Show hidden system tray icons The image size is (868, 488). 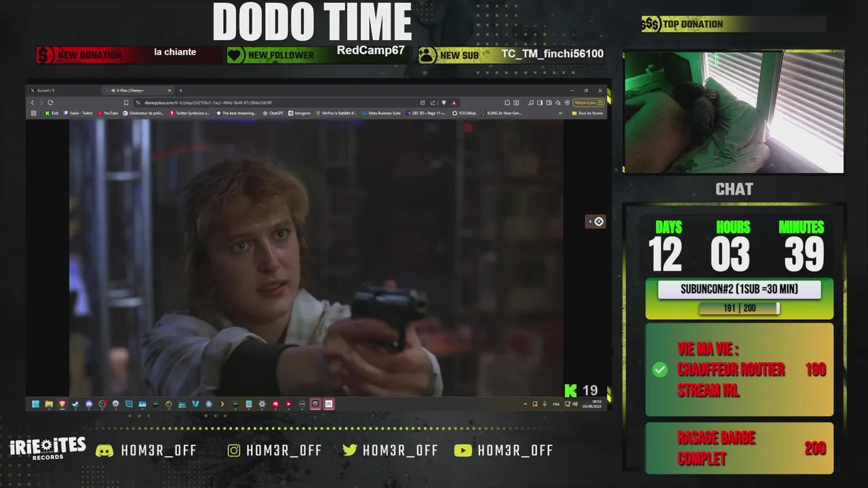pyautogui.click(x=525, y=404)
